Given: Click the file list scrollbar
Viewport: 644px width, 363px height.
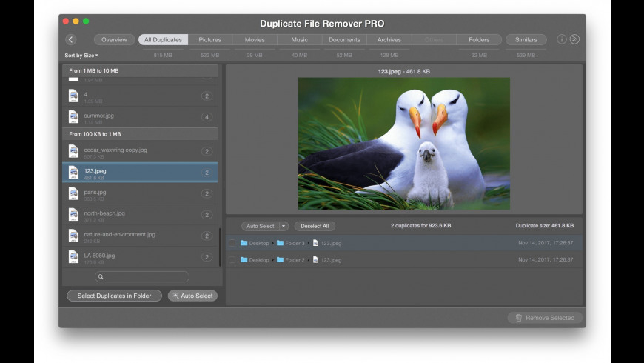Looking at the screenshot, I should (x=220, y=247).
